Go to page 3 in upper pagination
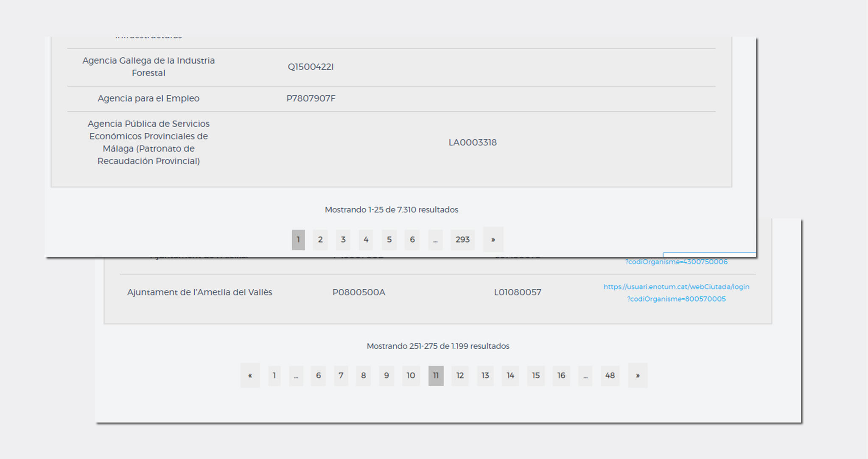Image resolution: width=868 pixels, height=459 pixels. pos(343,240)
